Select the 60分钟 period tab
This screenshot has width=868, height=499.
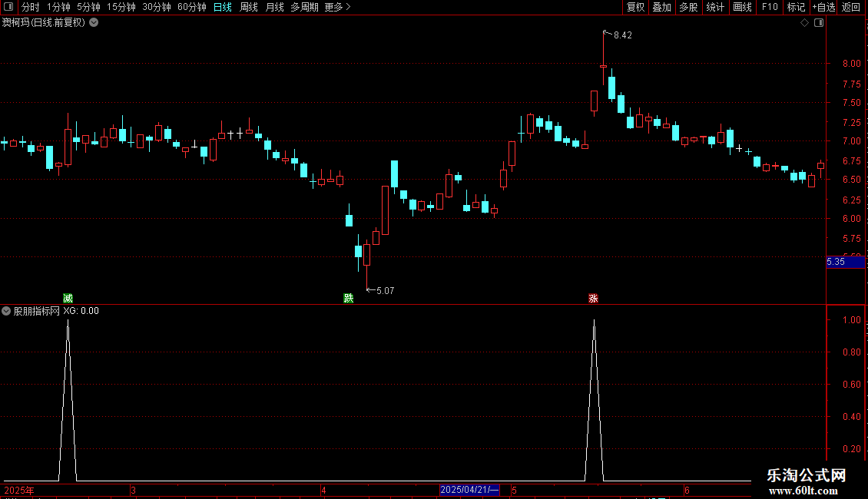click(192, 7)
